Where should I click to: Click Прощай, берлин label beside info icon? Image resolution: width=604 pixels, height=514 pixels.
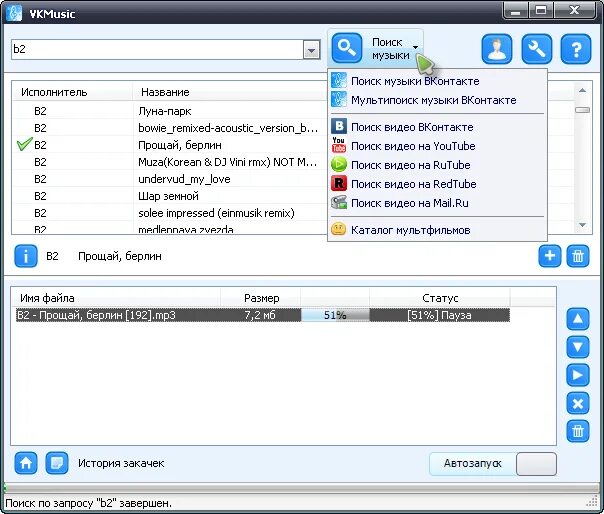[120, 256]
